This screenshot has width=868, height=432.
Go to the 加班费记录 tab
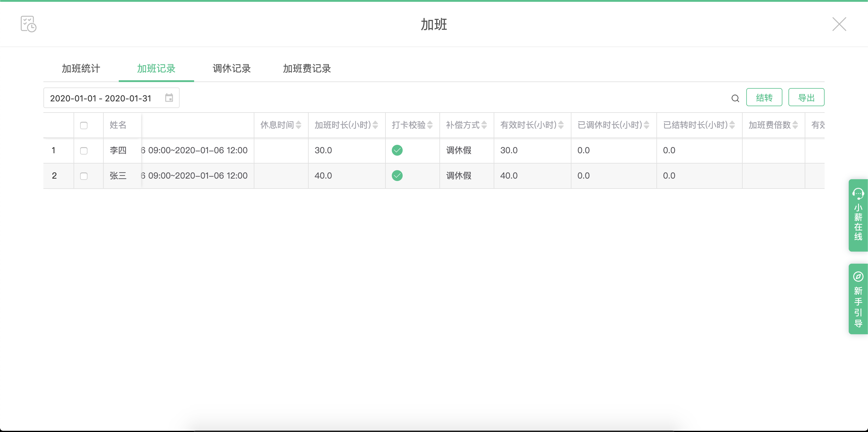pyautogui.click(x=307, y=68)
